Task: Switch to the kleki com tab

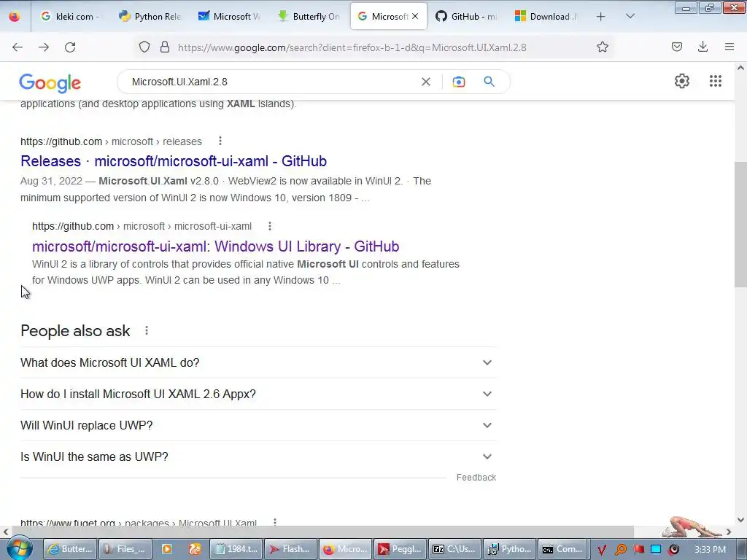Action: [69, 16]
